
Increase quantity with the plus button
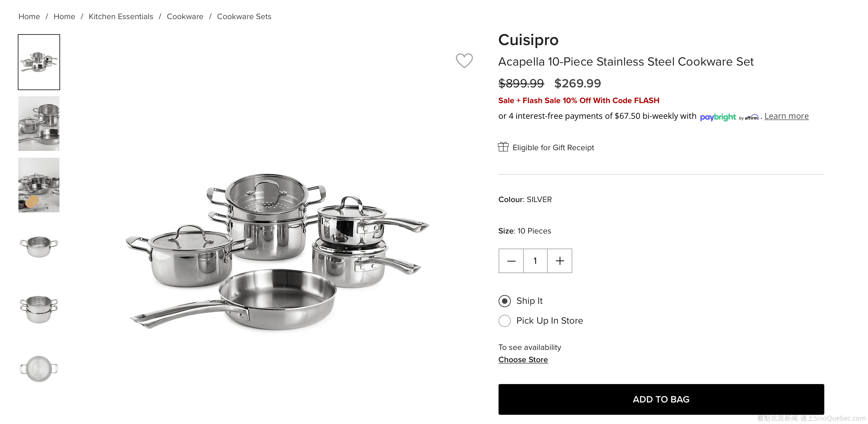coord(560,261)
